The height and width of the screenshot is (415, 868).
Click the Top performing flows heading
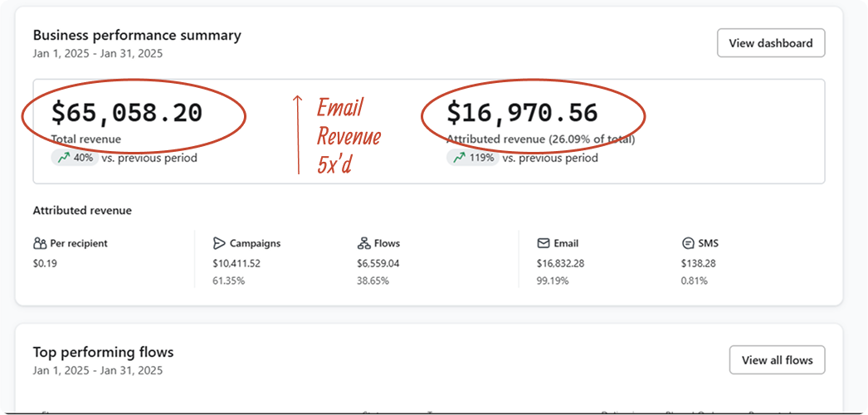pos(103,353)
